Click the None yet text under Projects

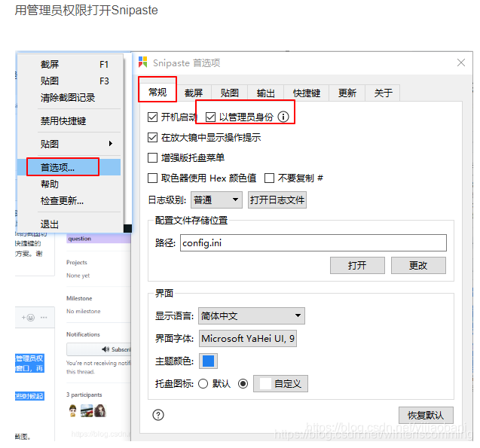(78, 276)
